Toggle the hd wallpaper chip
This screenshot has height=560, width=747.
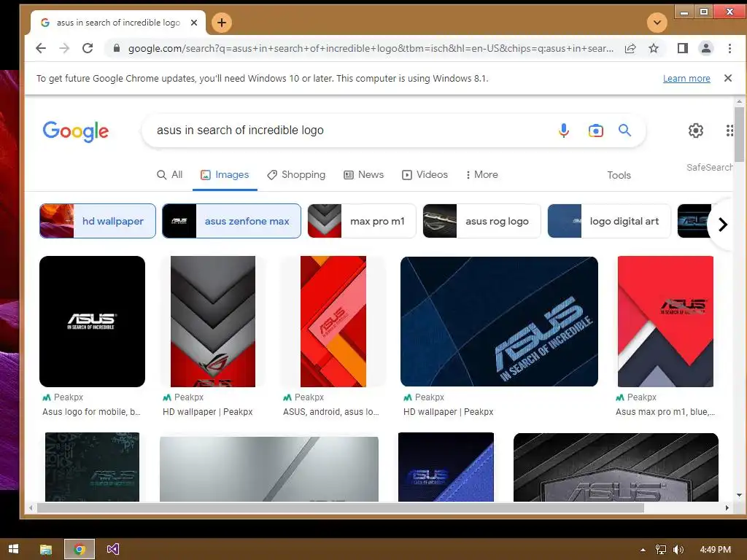tap(98, 221)
